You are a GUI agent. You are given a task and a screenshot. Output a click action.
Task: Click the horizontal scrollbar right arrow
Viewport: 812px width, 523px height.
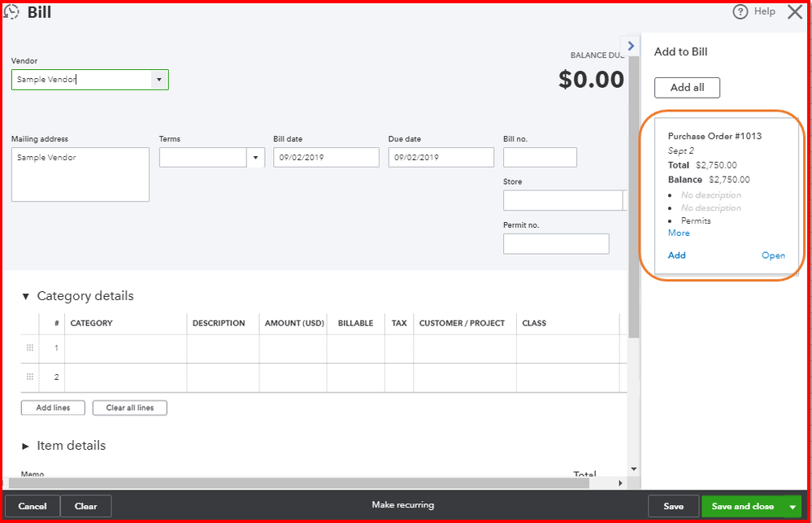[x=620, y=483]
